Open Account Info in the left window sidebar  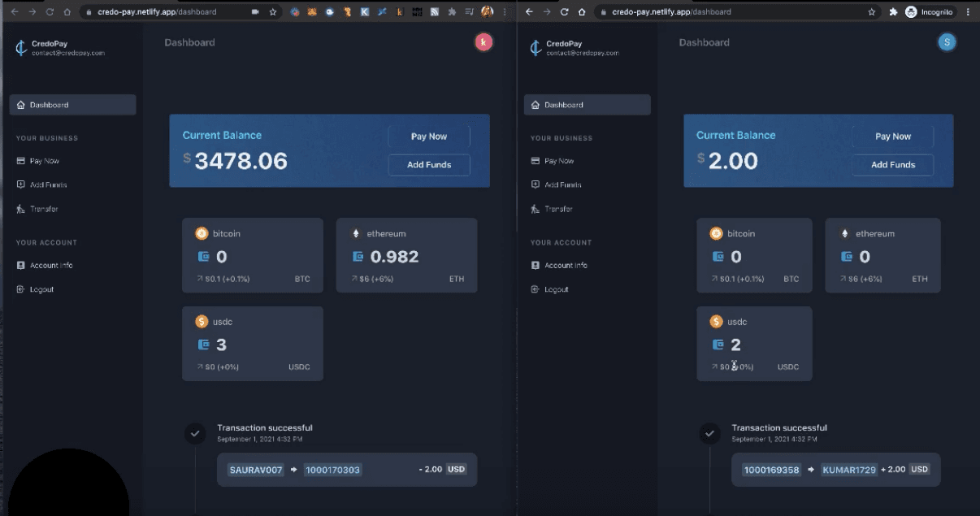[46, 265]
